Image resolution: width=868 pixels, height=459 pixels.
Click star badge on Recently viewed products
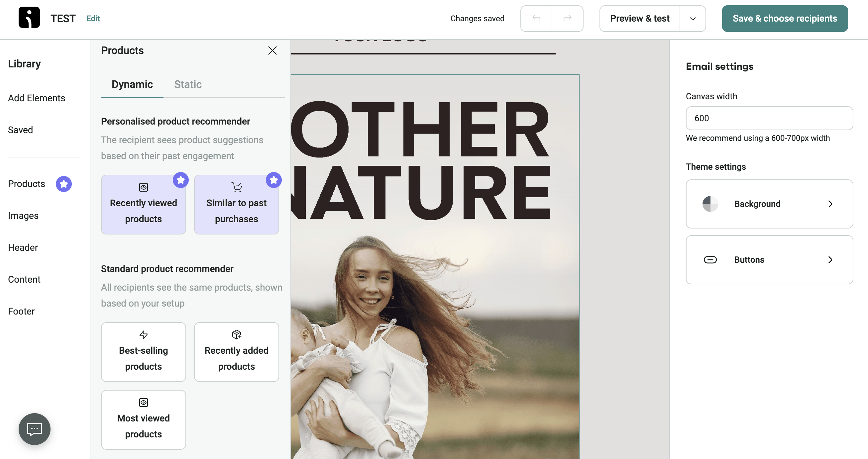180,180
